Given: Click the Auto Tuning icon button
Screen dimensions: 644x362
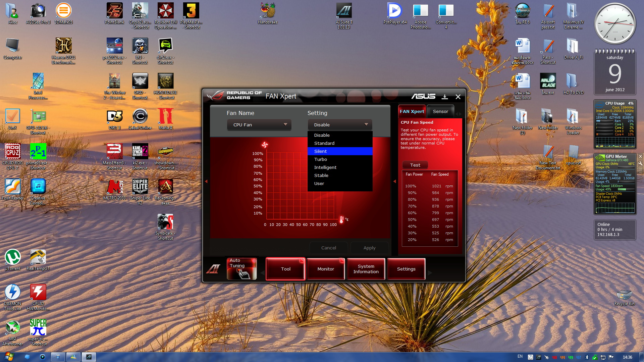Looking at the screenshot, I should tap(241, 268).
